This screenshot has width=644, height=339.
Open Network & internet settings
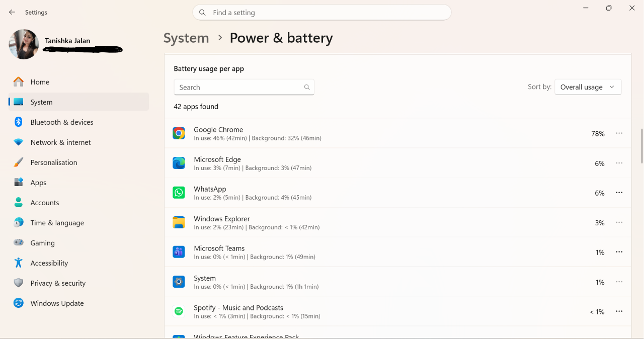point(78,142)
